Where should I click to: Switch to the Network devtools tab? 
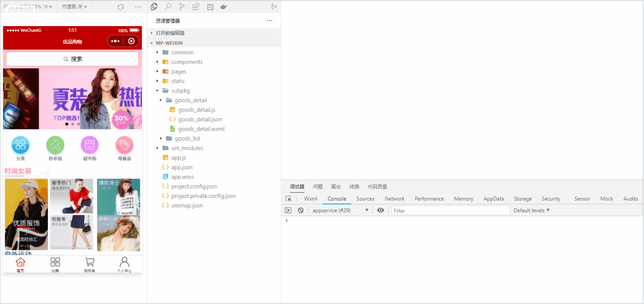coord(394,199)
